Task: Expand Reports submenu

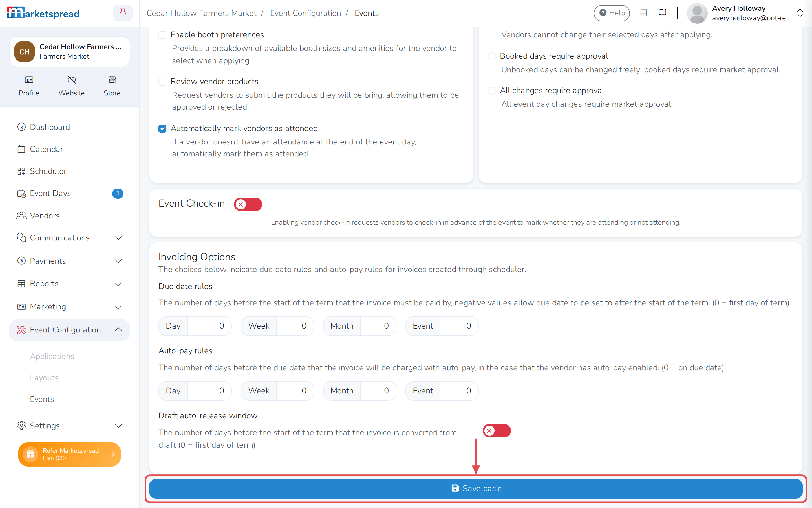Action: tap(69, 284)
